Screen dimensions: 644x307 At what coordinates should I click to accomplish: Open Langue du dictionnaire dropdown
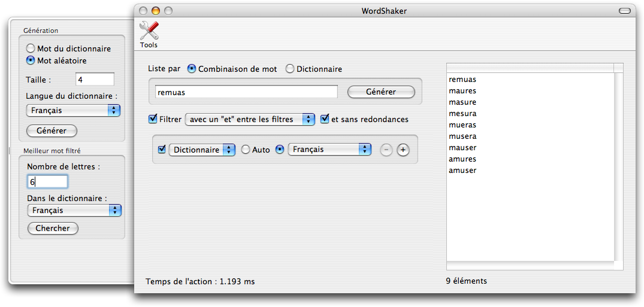73,110
